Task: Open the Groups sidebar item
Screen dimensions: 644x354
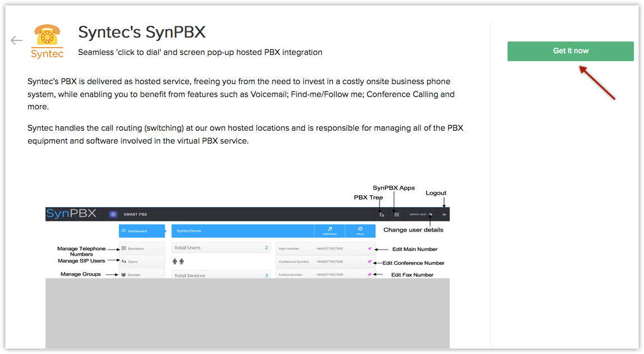Action: click(x=141, y=274)
